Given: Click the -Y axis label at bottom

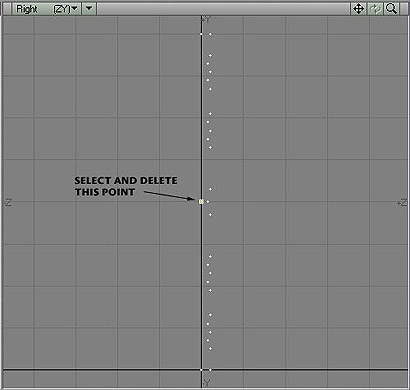Looking at the screenshot, I should (207, 383).
